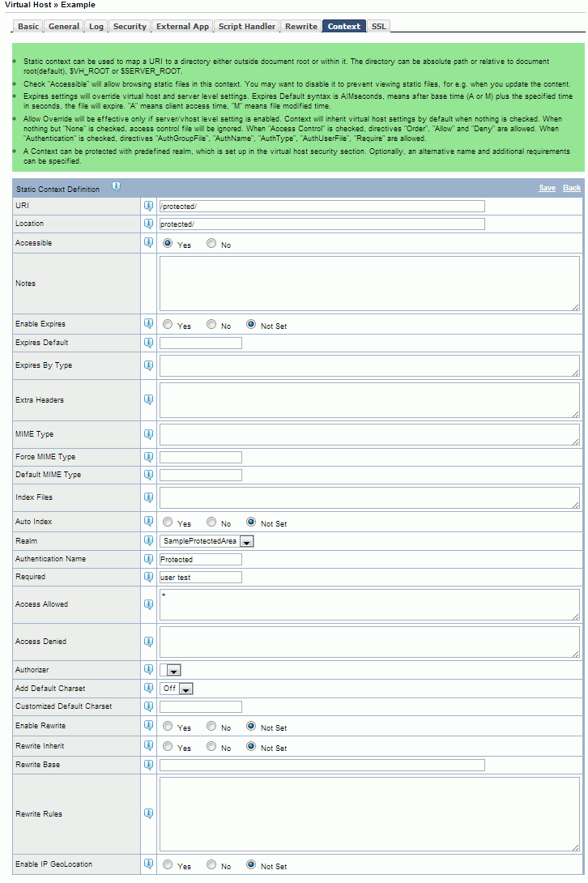Click help icon beside Enable IP GeoLocation
The height and width of the screenshot is (883, 588).
pos(148,864)
